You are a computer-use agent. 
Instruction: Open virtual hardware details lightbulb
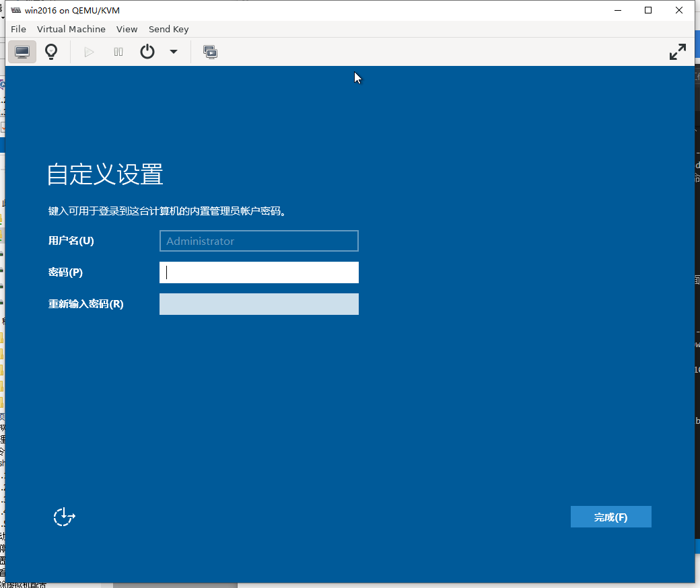pyautogui.click(x=51, y=52)
